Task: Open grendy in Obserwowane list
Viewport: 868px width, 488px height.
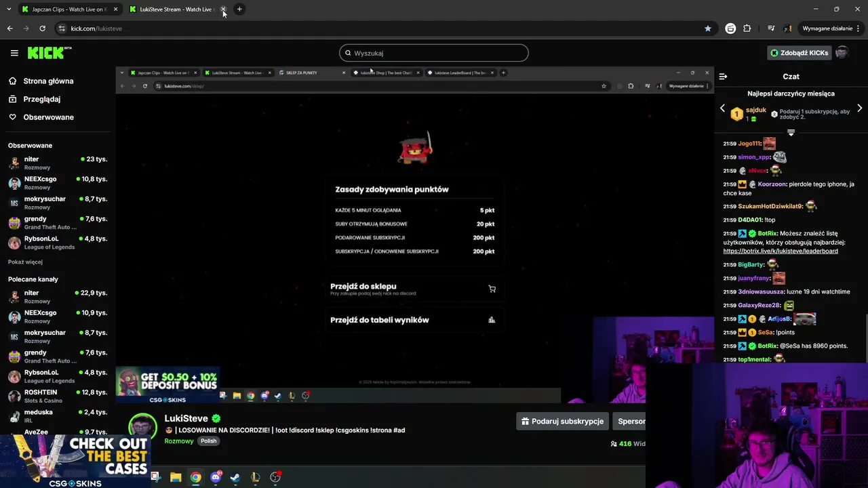Action: [58, 222]
